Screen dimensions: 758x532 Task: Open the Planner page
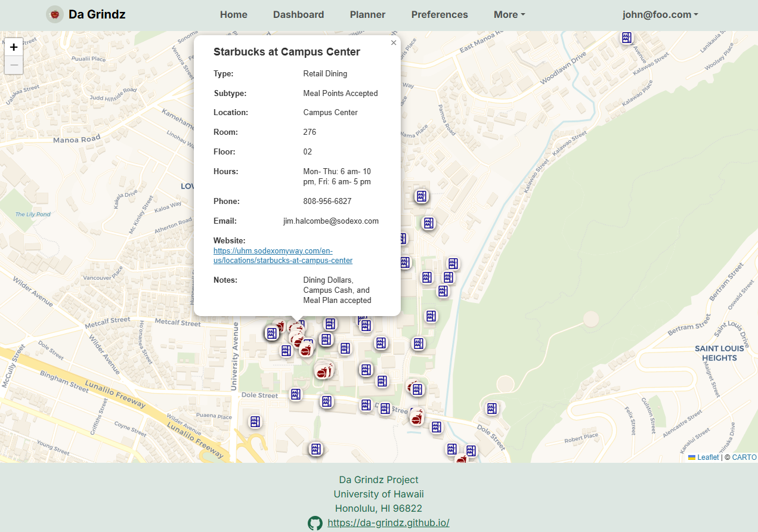[x=367, y=14]
